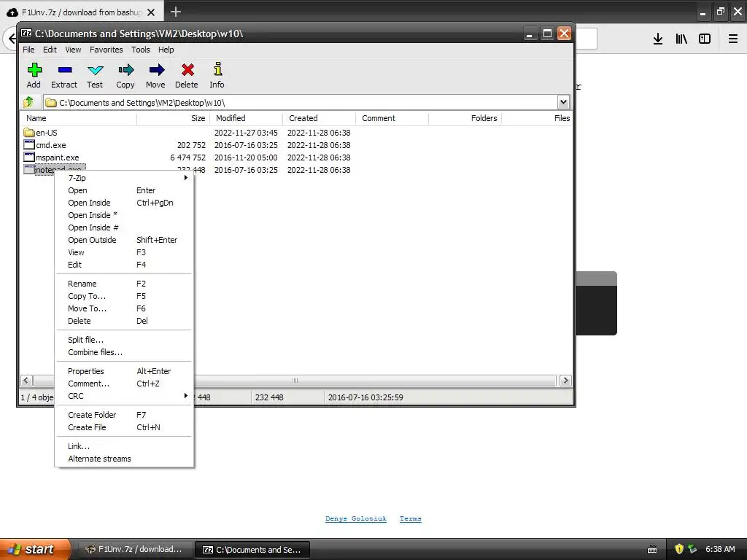Open a new browser tab
The height and width of the screenshot is (560, 747).
[x=175, y=12]
